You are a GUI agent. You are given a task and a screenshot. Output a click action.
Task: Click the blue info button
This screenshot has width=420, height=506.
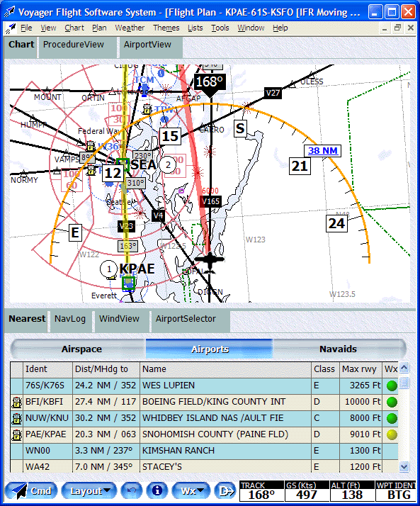pyautogui.click(x=157, y=491)
